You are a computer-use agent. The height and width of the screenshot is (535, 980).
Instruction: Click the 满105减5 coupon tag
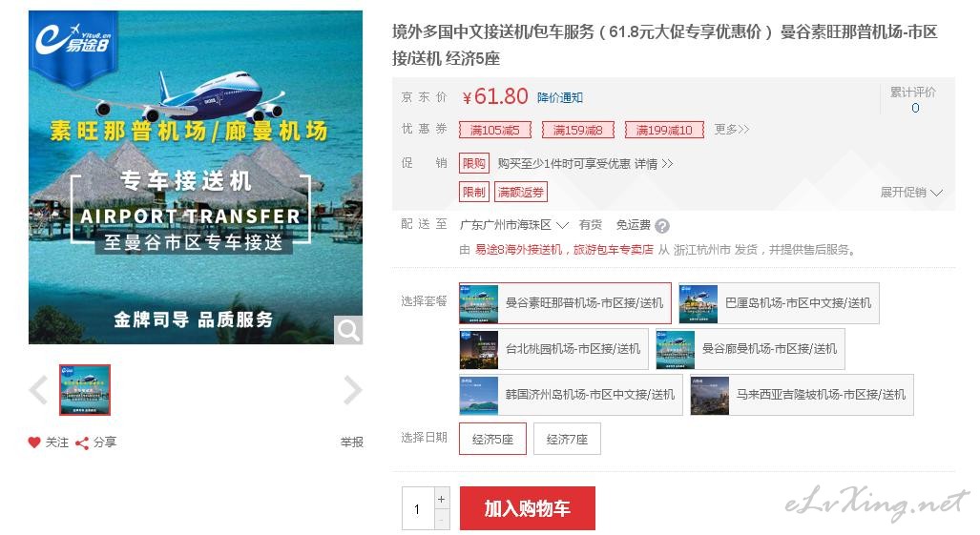[495, 130]
